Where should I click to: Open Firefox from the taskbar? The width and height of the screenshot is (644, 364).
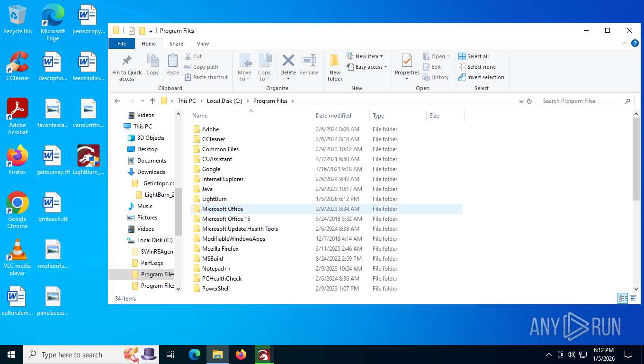241,355
